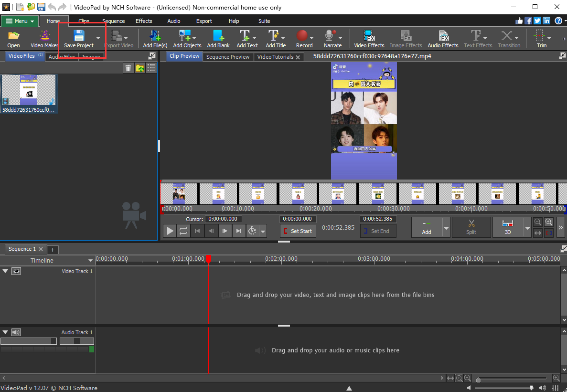This screenshot has width=567, height=392.
Task: Select the video clip thumbnail in bin
Action: tap(29, 90)
